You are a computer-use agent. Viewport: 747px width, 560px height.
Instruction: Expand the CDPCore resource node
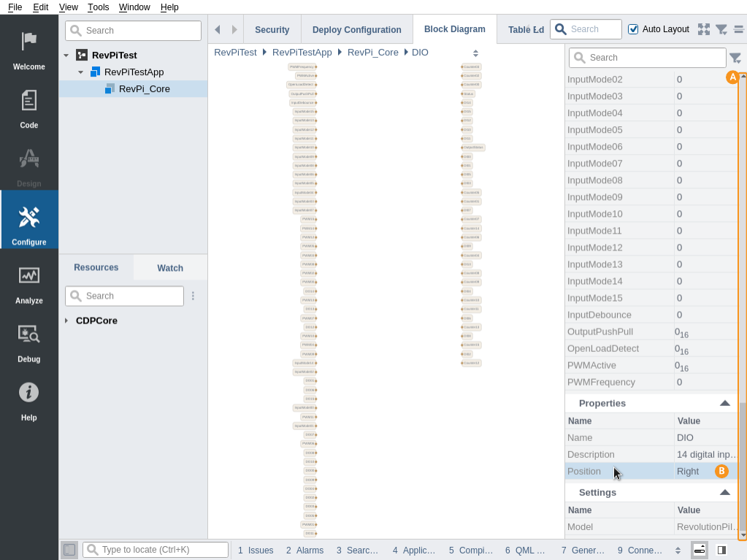pos(66,321)
